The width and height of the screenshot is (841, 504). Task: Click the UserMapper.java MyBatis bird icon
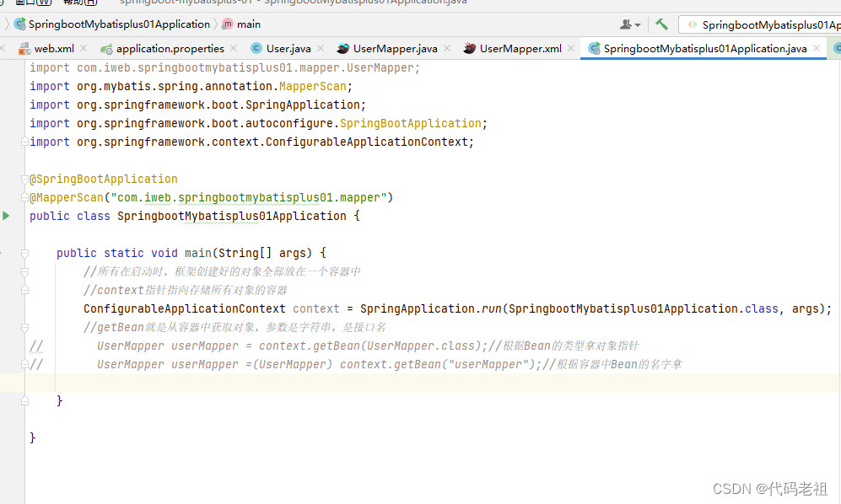coord(342,48)
